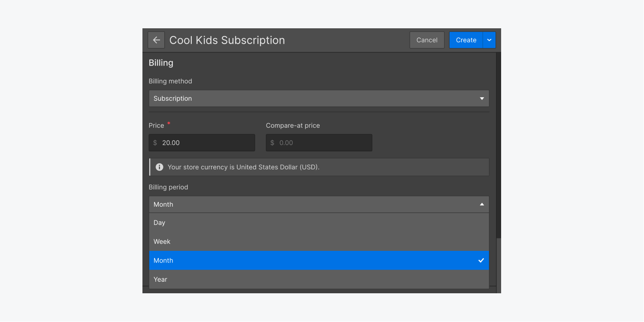Click the Cool Kids Subscription title

227,40
